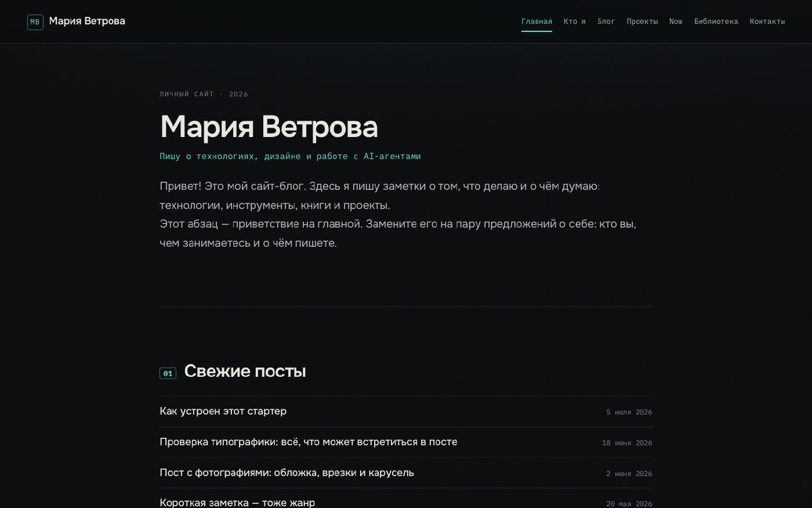The image size is (812, 508).
Task: Click the date 5 июля 2026
Action: tap(629, 412)
